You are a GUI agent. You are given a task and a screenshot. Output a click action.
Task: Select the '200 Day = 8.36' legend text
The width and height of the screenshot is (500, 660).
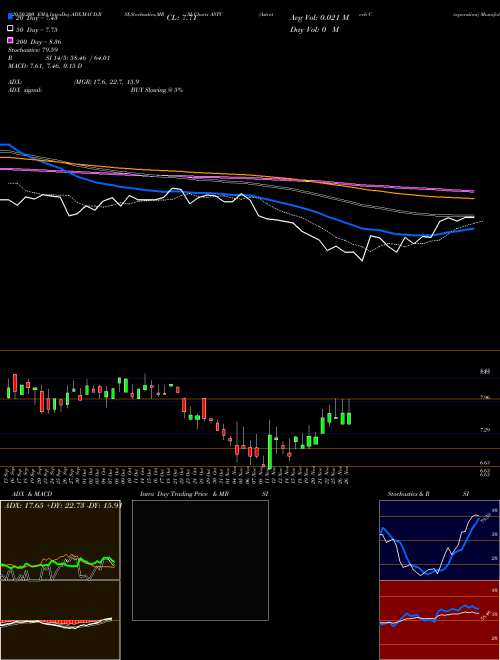coord(39,42)
